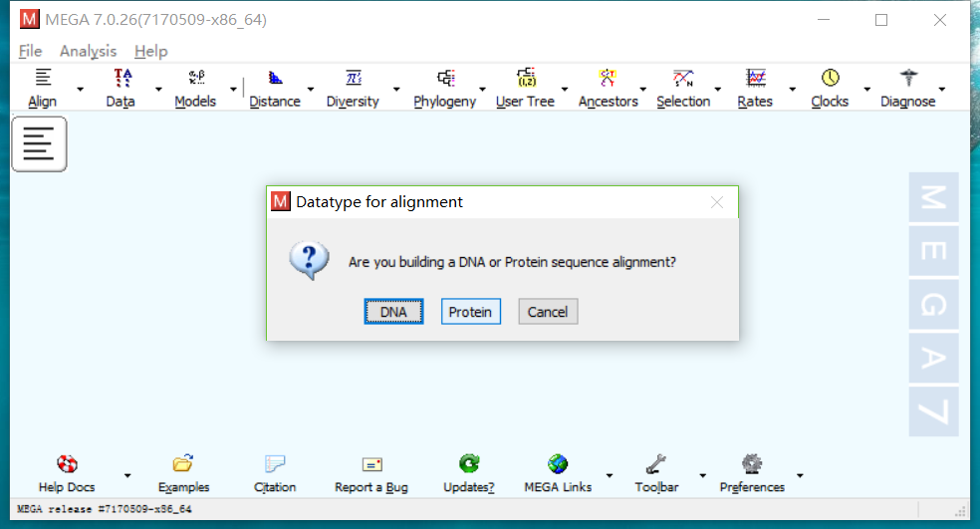The width and height of the screenshot is (980, 529).
Task: Minimize the MEGA window
Action: pyautogui.click(x=824, y=20)
